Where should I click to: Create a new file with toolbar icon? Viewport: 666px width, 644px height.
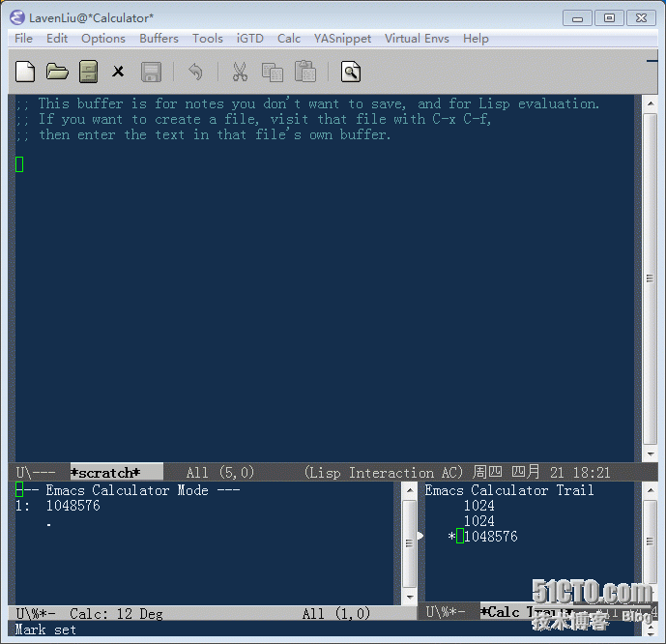(x=25, y=72)
